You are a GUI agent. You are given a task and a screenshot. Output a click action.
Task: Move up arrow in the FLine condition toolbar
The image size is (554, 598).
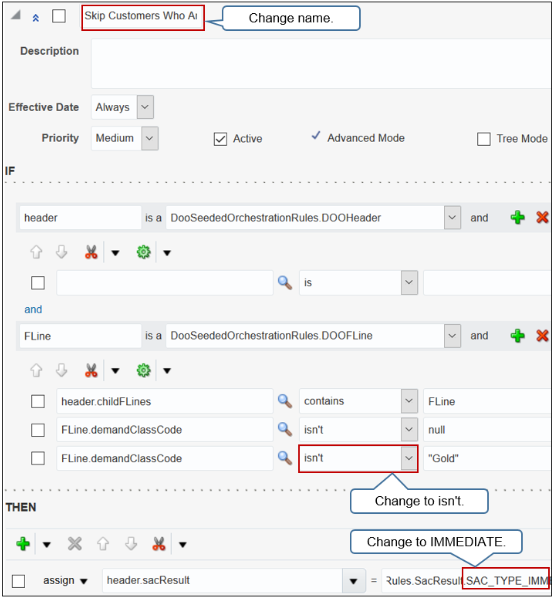pyautogui.click(x=36, y=370)
